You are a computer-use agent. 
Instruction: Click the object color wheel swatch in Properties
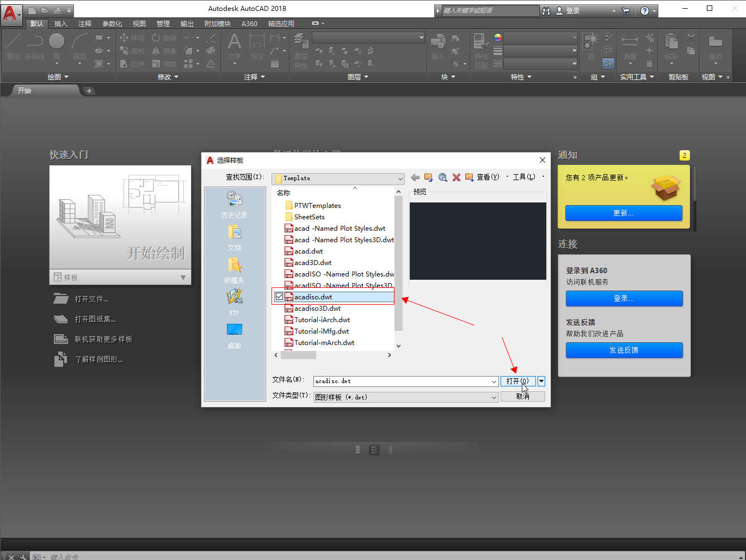click(x=497, y=38)
